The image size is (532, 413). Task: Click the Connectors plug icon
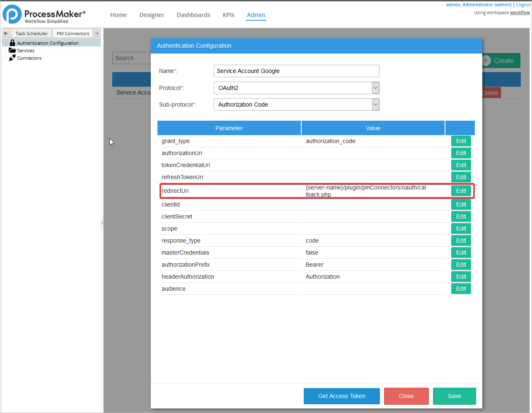point(12,58)
